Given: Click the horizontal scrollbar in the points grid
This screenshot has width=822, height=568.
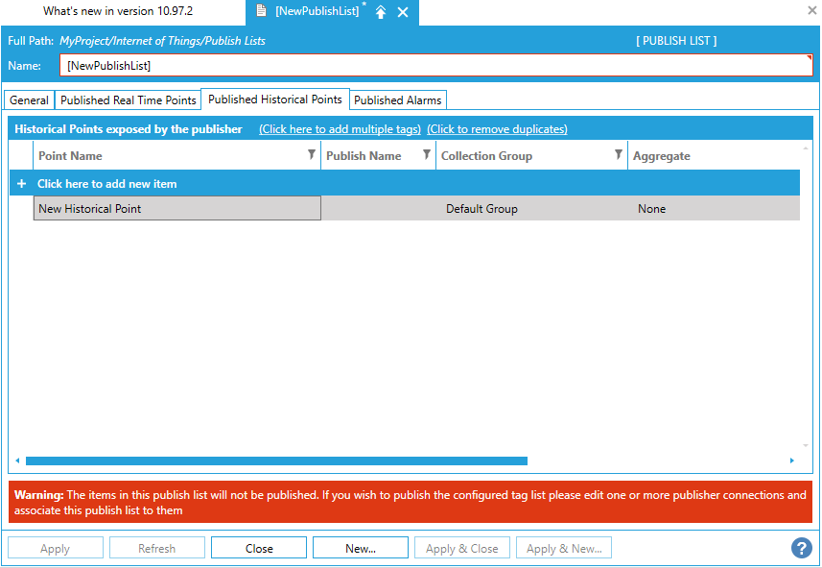Looking at the screenshot, I should pos(276,461).
